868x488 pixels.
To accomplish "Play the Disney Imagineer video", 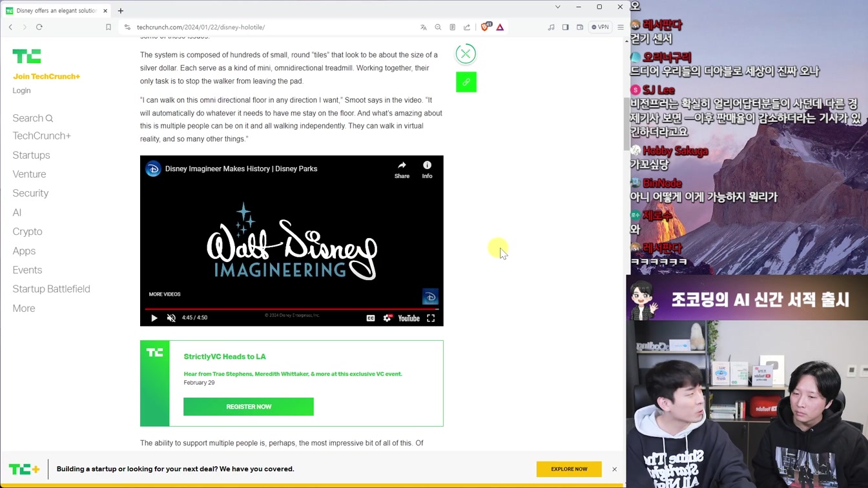I will pyautogui.click(x=154, y=318).
